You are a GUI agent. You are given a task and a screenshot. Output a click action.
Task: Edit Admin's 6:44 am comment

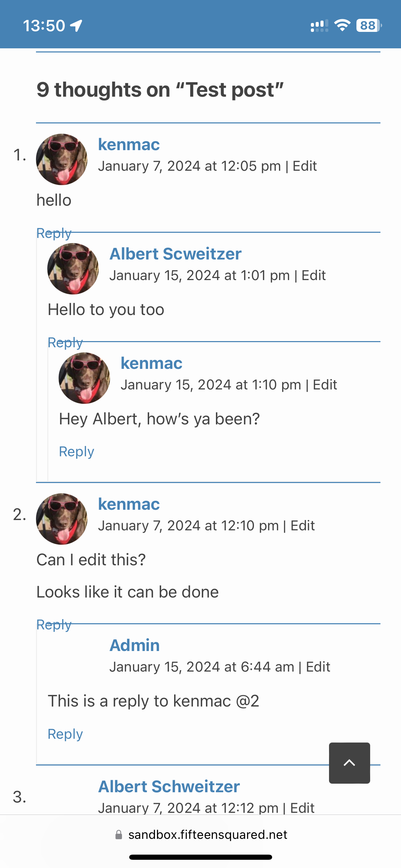pos(318,667)
